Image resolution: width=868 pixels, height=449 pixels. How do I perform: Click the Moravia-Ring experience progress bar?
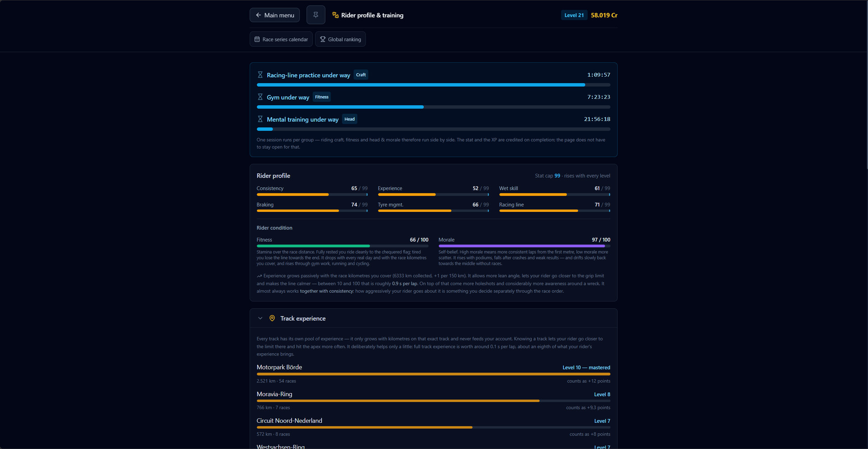coord(434,401)
